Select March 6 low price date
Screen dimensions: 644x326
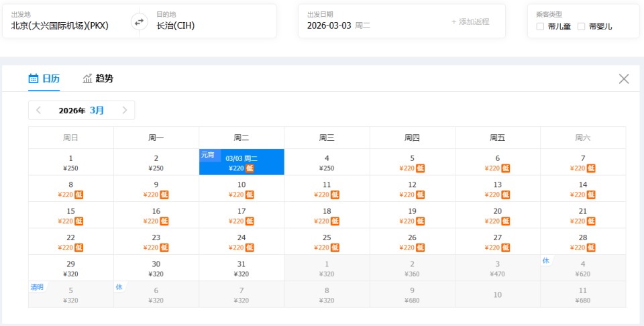click(x=498, y=162)
